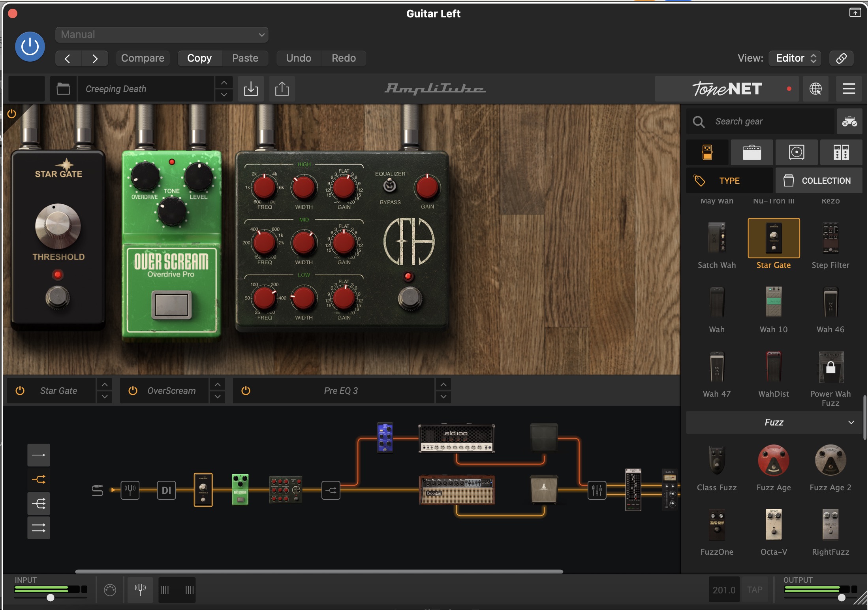Screen dimensions: 868x610
Task: Click the splitter block in signal chain
Action: (x=331, y=490)
